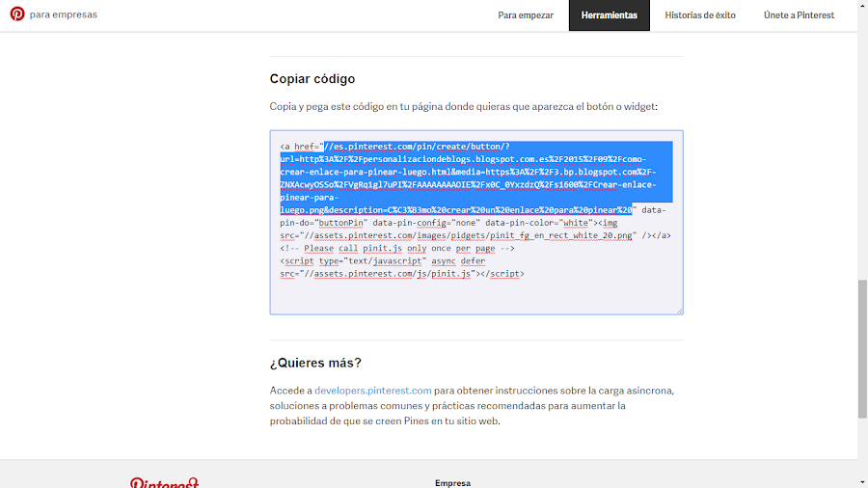Click inside the code textarea
Image resolution: width=868 pixels, height=488 pixels.
click(x=476, y=223)
